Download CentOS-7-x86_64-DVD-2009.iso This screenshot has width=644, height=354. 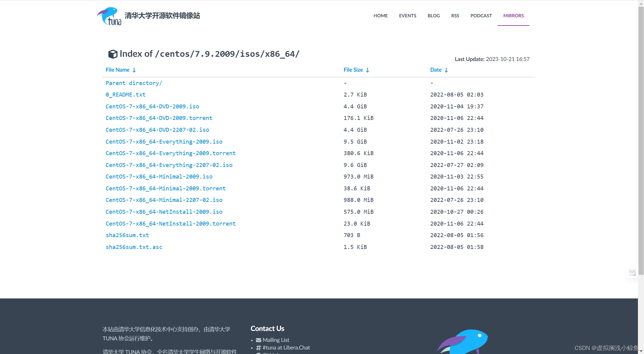[152, 107]
